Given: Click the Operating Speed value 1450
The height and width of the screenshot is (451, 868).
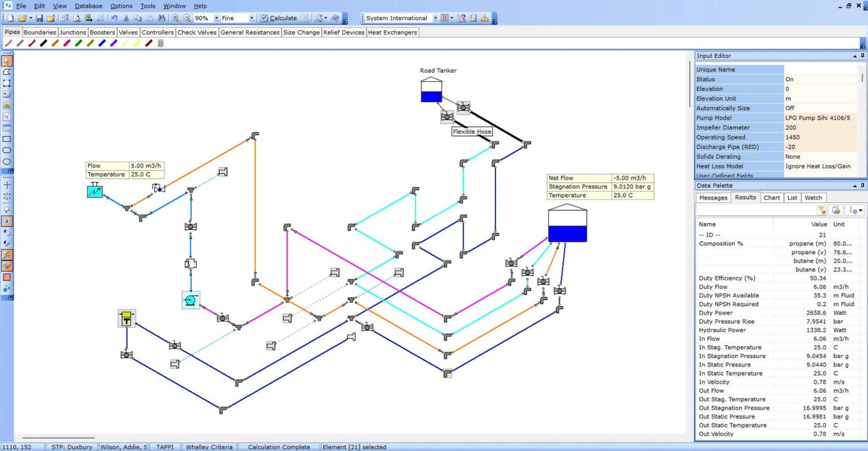Looking at the screenshot, I should coord(821,137).
